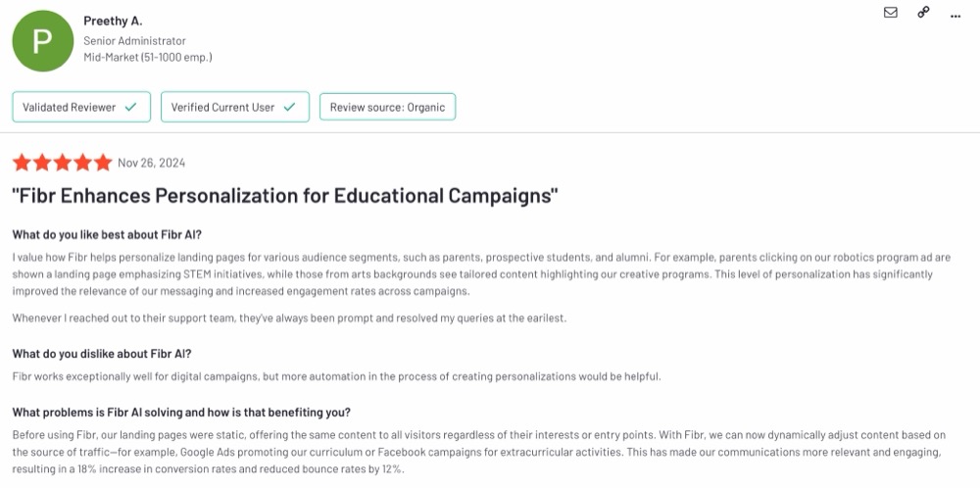Screen dimensions: 980x488
Task: Click the Nov 26, 2024 review date
Action: [x=151, y=163]
